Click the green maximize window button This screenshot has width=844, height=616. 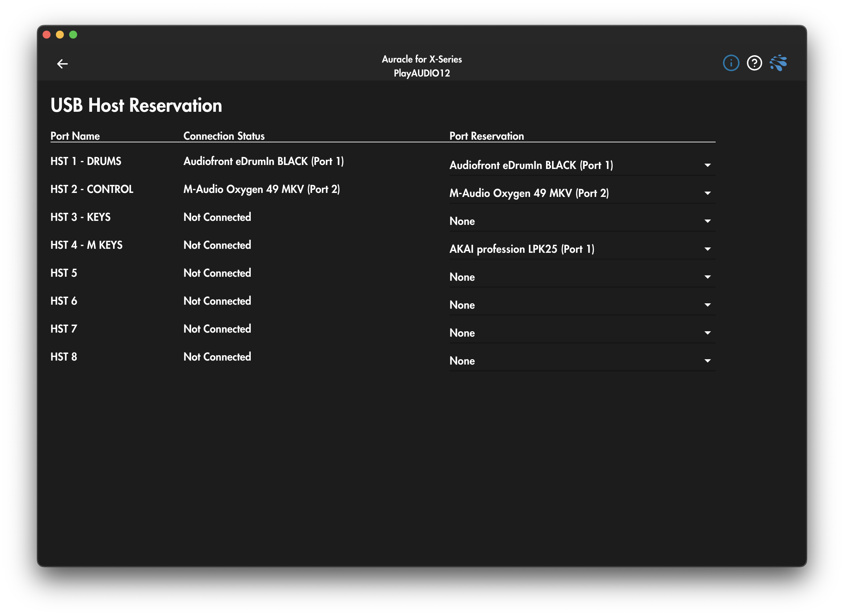click(x=73, y=35)
